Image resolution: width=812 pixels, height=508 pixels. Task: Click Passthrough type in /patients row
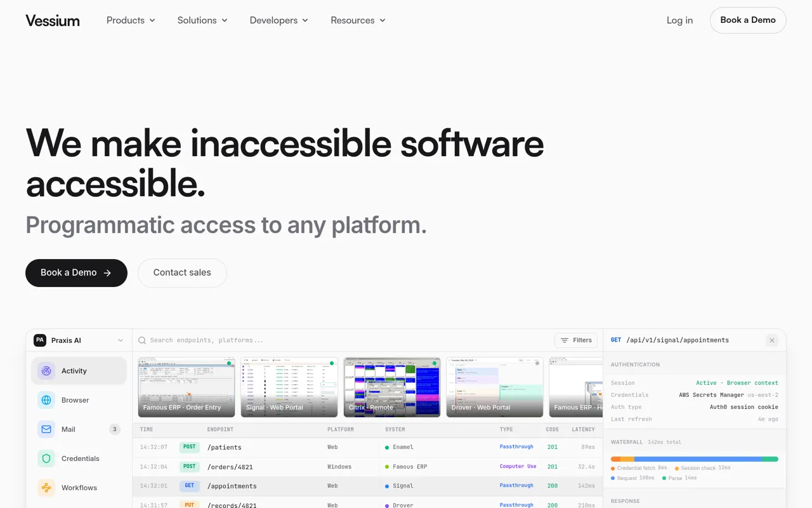(516, 447)
